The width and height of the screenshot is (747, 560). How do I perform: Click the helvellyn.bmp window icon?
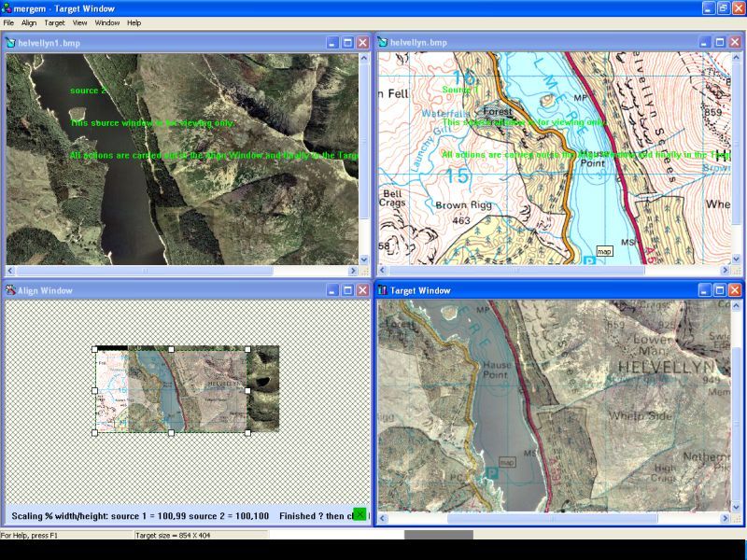pos(382,42)
